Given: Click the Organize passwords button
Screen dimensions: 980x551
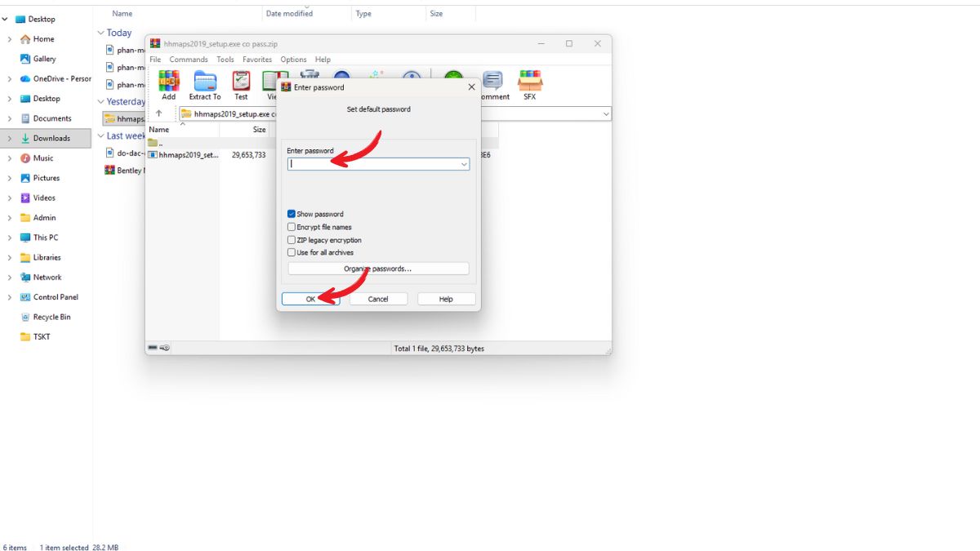Looking at the screenshot, I should pyautogui.click(x=378, y=269).
